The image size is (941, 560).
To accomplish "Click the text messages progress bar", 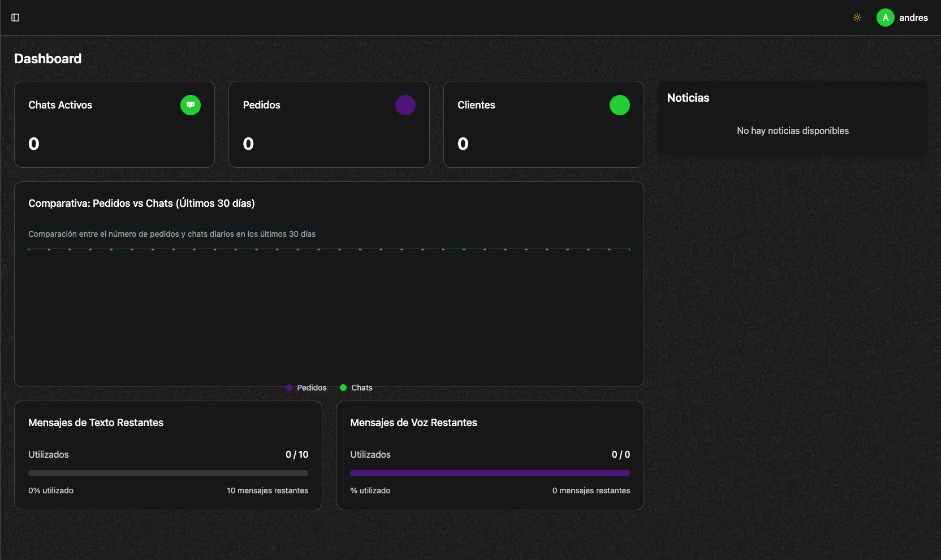I will coord(168,473).
